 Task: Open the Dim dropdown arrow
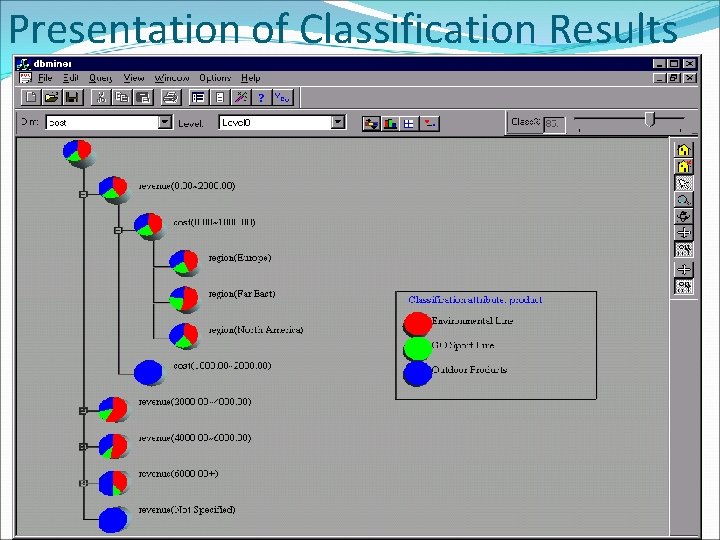(x=165, y=122)
